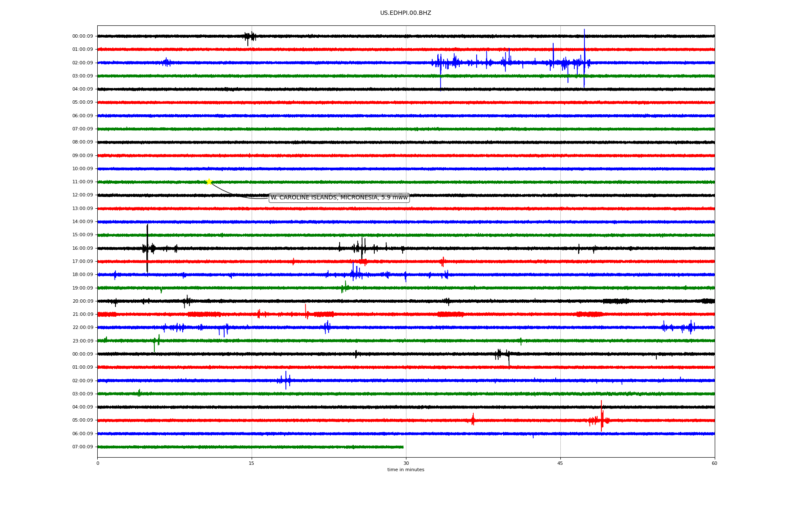812x508 pixels.
Task: Click the 21:00:09 row time label
Action: tap(82, 315)
